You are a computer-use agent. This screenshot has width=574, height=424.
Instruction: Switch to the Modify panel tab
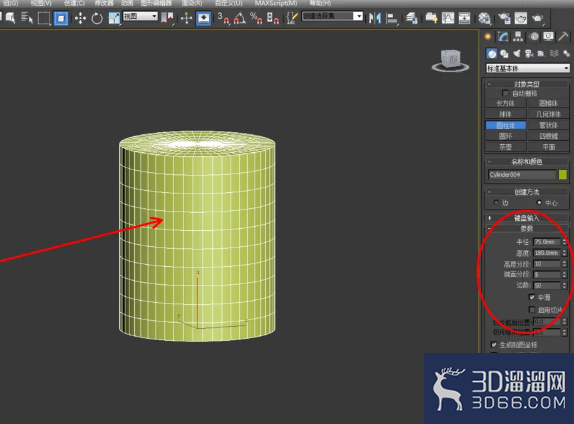[503, 36]
